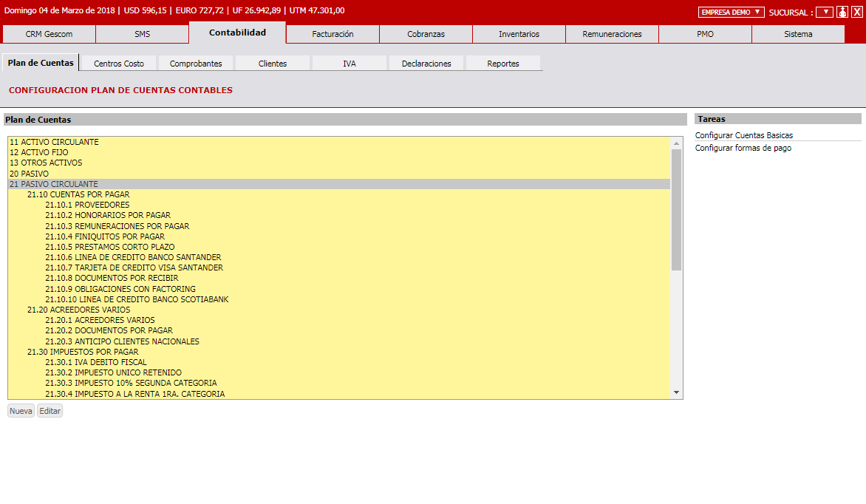Select the Centros Costo sub-tab
This screenshot has width=866, height=504.
coord(119,64)
